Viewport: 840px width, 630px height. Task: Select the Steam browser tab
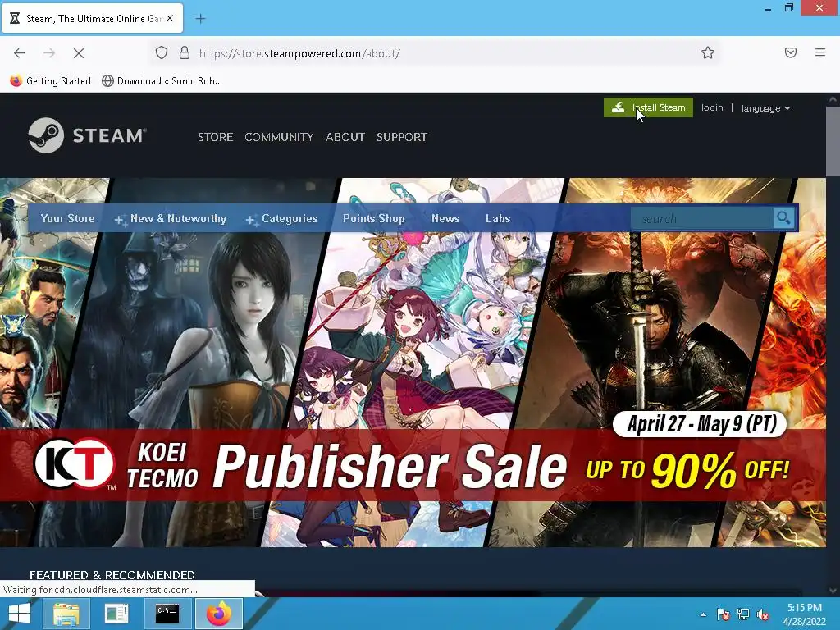92,19
